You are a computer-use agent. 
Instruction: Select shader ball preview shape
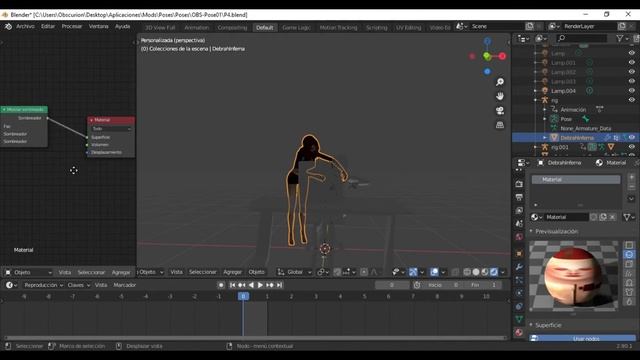629,283
